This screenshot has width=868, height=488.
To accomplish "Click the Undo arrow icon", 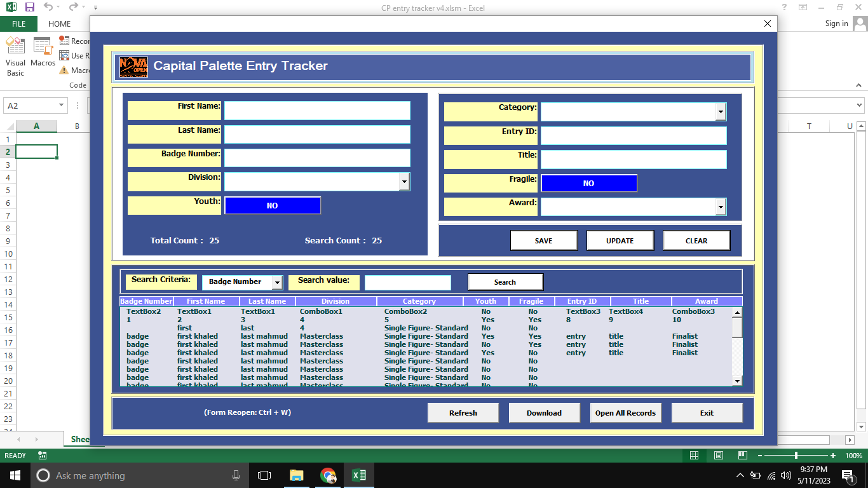I will coord(48,8).
